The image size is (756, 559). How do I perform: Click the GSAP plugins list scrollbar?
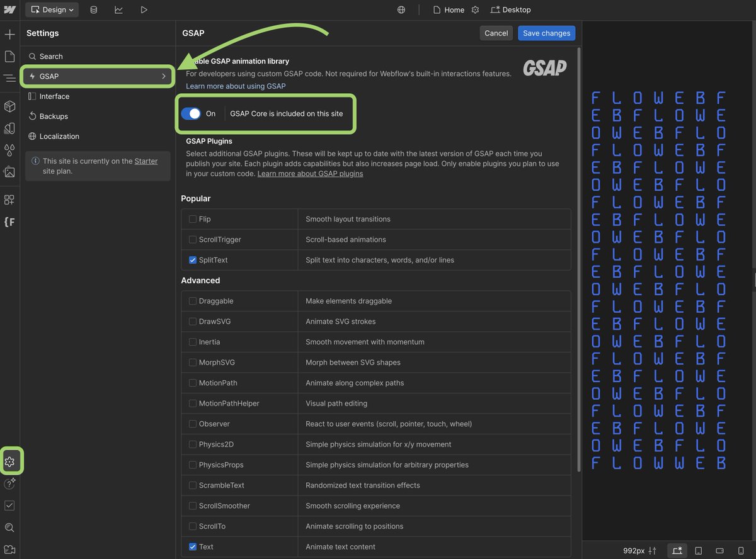coord(579,258)
